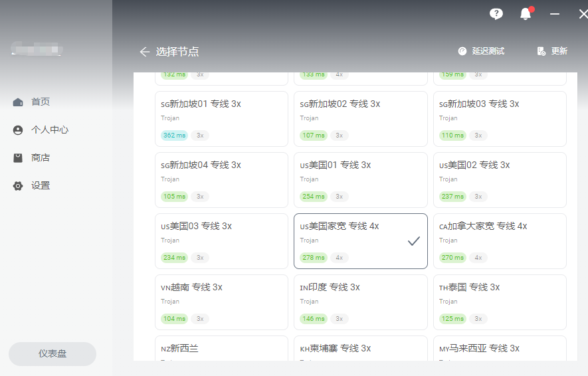
Task: Choose the VN越南 专线 3x node
Action: click(222, 302)
